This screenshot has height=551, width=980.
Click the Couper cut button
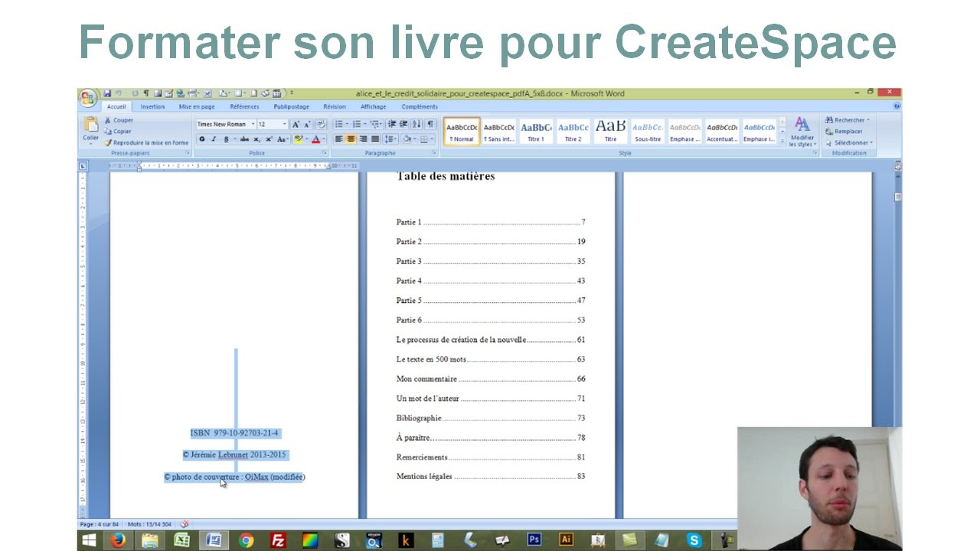pyautogui.click(x=119, y=120)
